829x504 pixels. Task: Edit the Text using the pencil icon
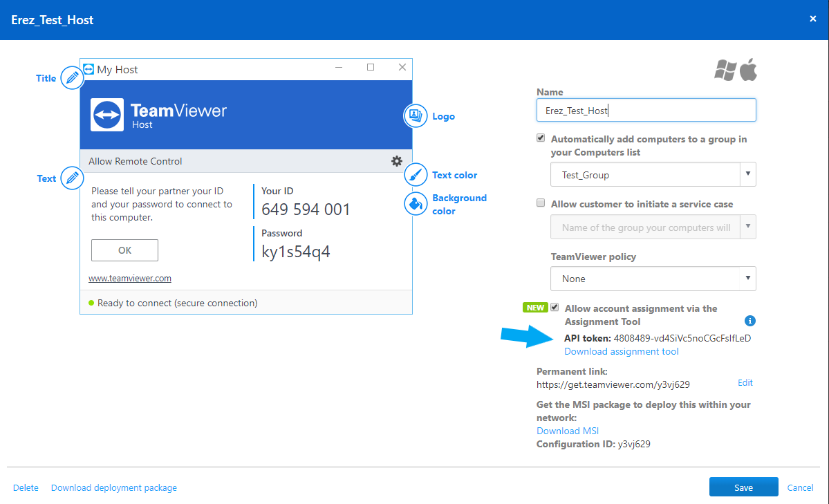tap(71, 178)
